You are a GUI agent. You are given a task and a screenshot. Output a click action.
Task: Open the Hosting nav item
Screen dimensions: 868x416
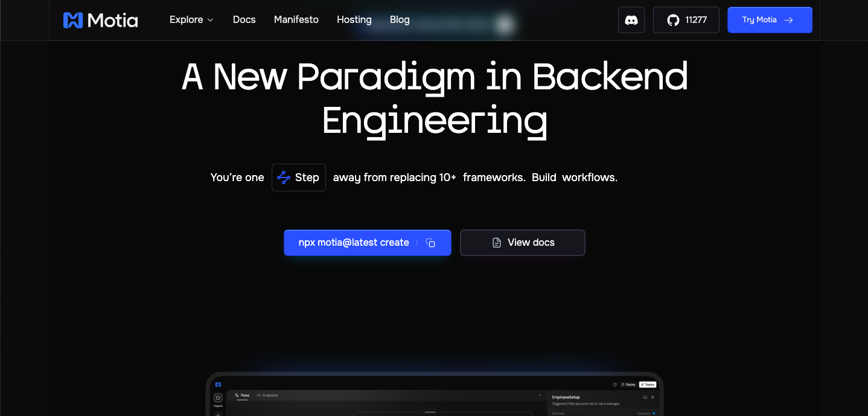[x=354, y=20]
